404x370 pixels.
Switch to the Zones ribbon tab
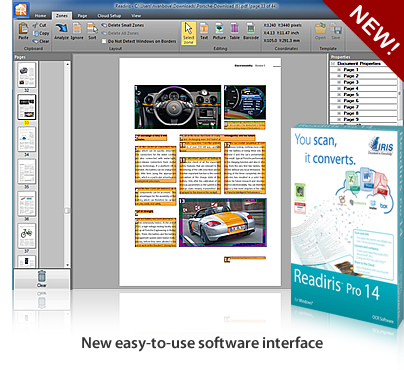pyautogui.click(x=62, y=16)
